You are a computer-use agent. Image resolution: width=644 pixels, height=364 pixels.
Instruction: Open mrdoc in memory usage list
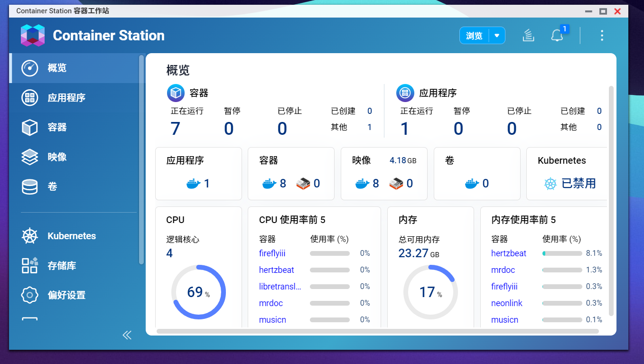pos(503,270)
